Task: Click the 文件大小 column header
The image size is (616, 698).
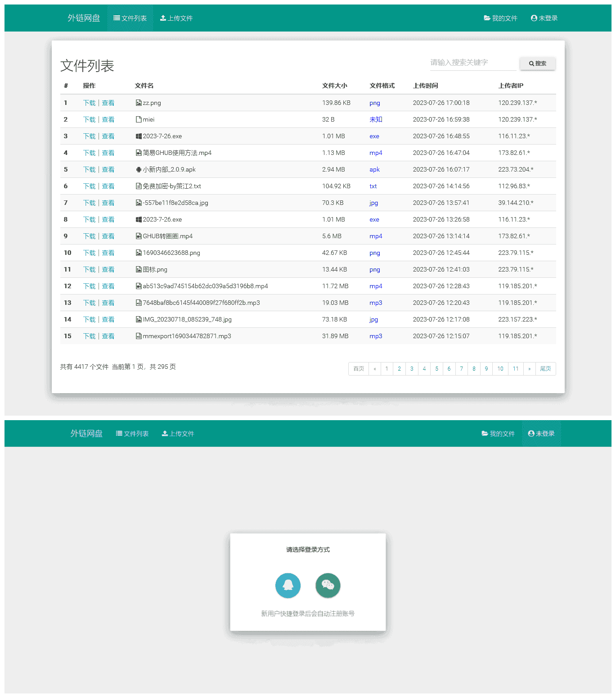Action: pyautogui.click(x=335, y=86)
